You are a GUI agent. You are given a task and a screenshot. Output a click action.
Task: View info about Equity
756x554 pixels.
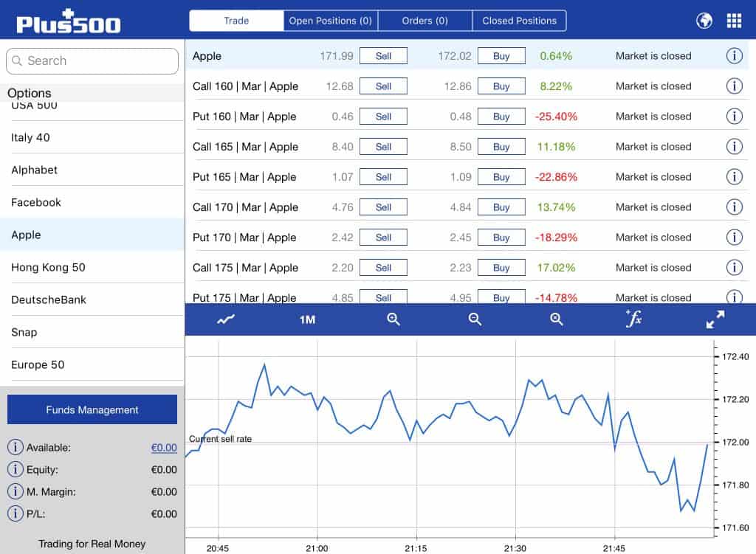[x=15, y=469]
